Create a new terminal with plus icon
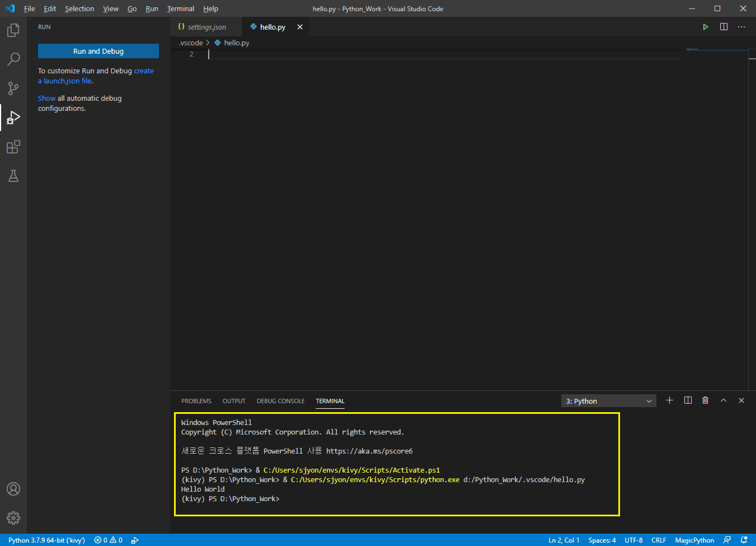 pyautogui.click(x=669, y=400)
